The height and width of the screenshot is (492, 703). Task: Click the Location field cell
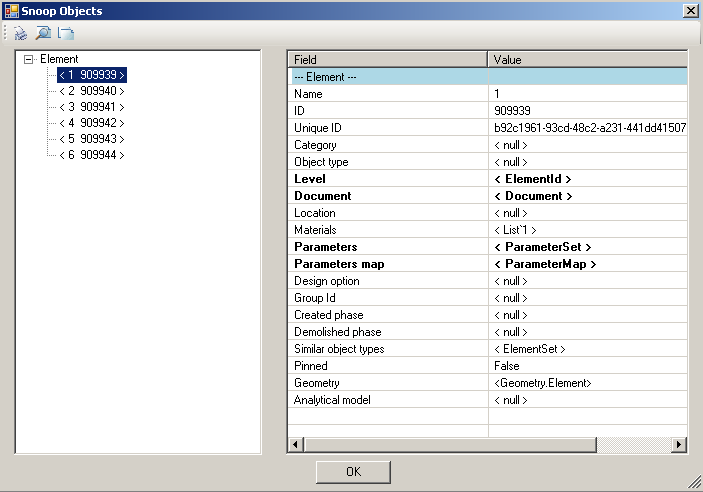point(388,213)
